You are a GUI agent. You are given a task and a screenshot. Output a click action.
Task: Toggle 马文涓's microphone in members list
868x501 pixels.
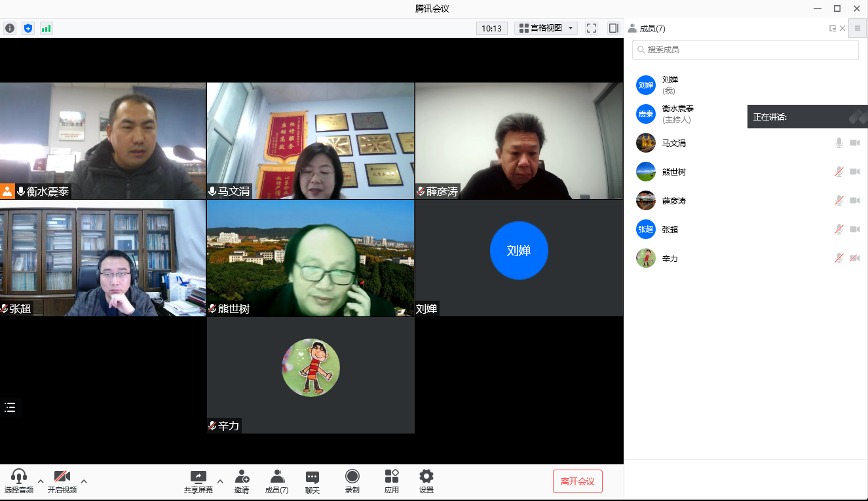(x=839, y=143)
